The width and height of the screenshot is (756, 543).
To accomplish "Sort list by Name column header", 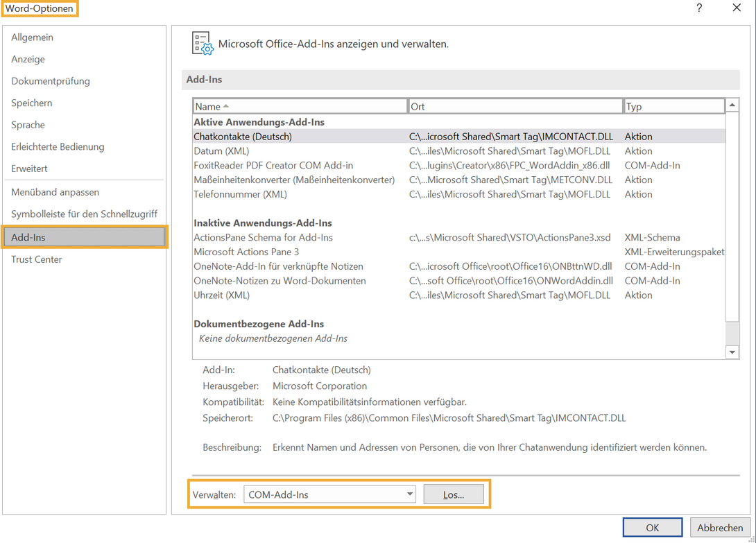I will pyautogui.click(x=300, y=107).
